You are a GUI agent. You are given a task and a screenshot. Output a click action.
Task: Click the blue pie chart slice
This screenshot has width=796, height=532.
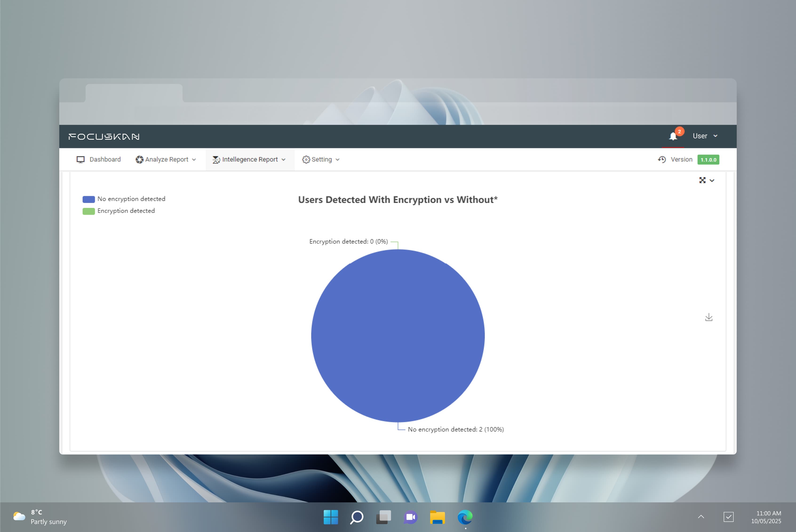pos(398,336)
